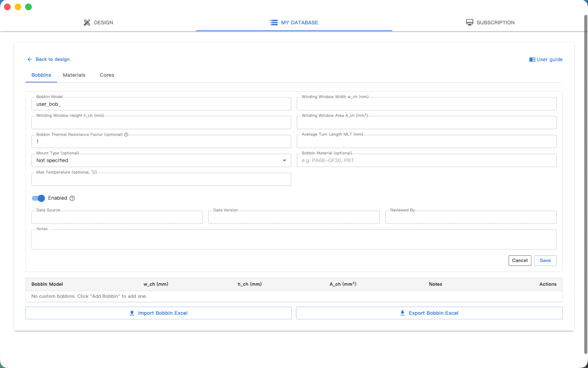
Task: Click the My Database list icon
Action: [274, 23]
